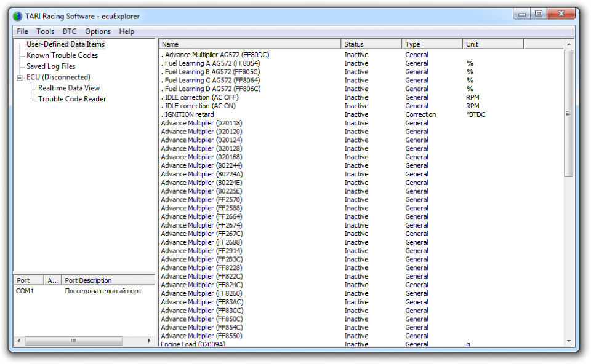Click right arrow of port list scrollbar
Image resolution: width=591 pixels, height=364 pixels.
coord(149,341)
